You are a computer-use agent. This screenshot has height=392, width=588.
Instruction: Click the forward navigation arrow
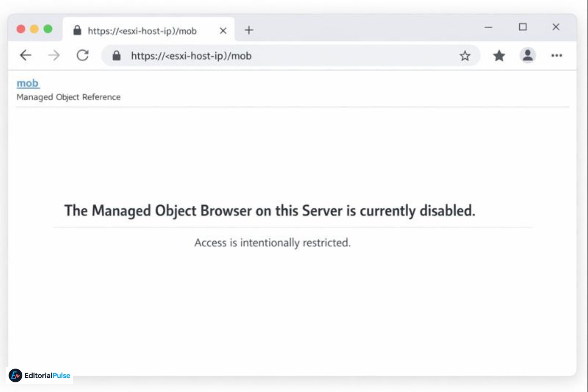coord(54,55)
